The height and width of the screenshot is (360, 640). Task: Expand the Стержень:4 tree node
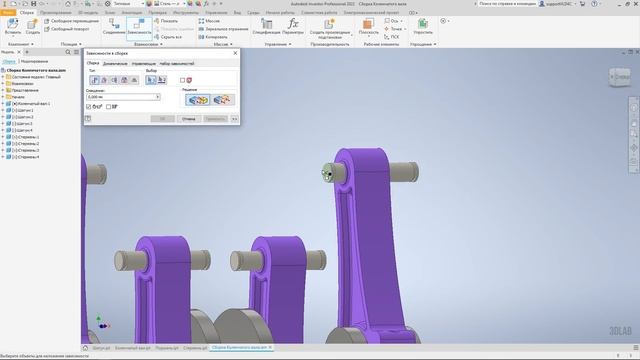coord(3,157)
